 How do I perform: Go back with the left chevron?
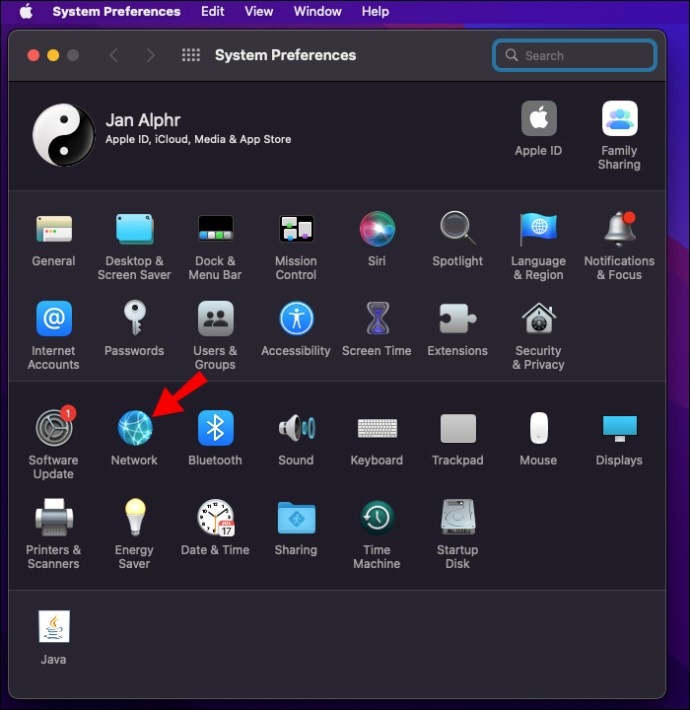(114, 55)
